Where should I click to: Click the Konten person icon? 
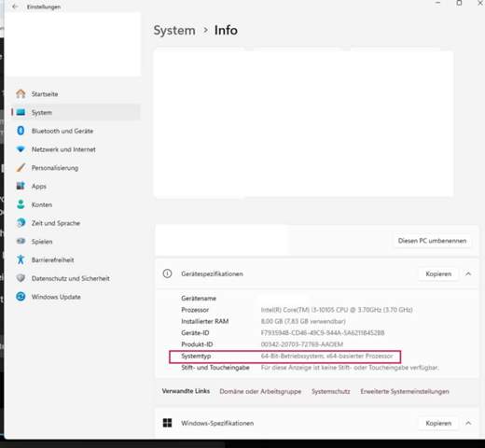(21, 204)
